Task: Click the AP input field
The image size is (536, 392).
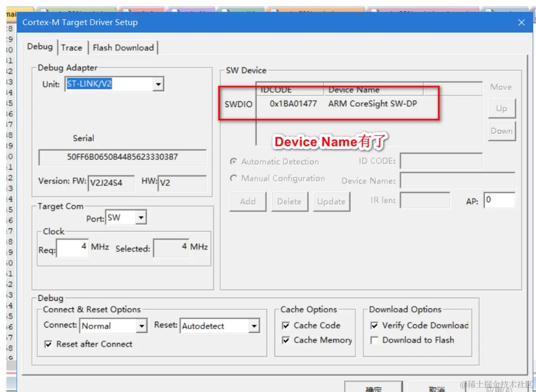Action: 499,200
